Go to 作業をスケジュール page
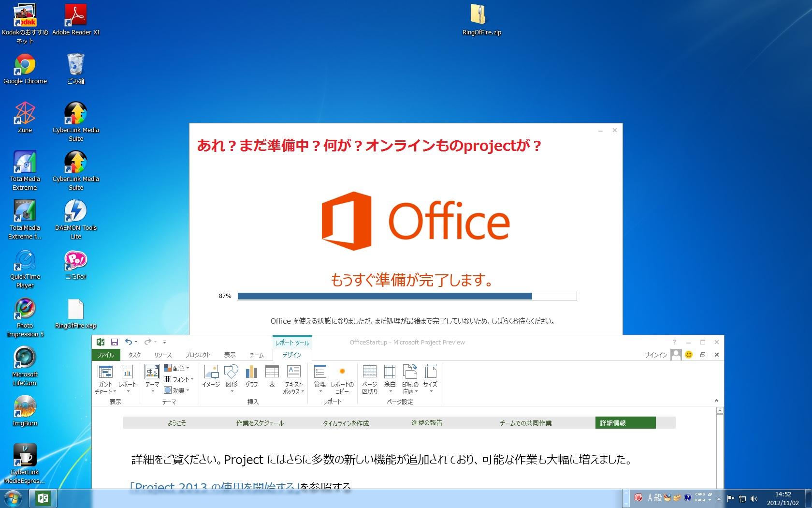Screen dimensions: 812x508 260,423
